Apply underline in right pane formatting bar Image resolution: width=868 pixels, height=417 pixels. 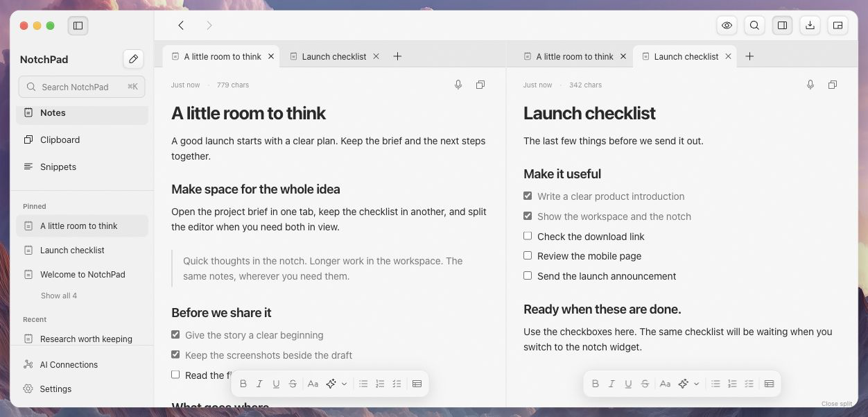click(x=628, y=384)
